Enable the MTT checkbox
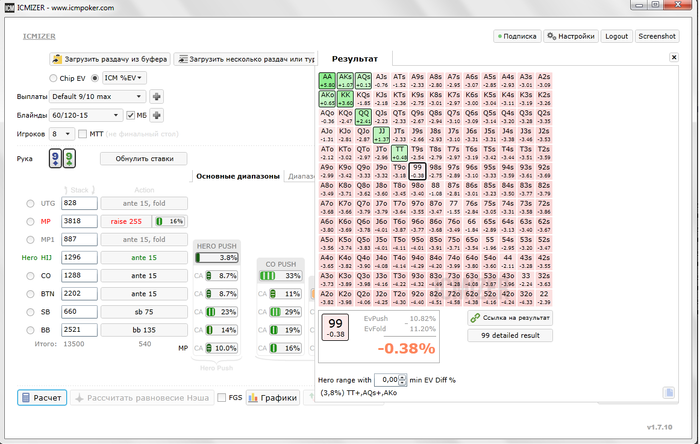This screenshot has height=444, width=700. click(82, 134)
